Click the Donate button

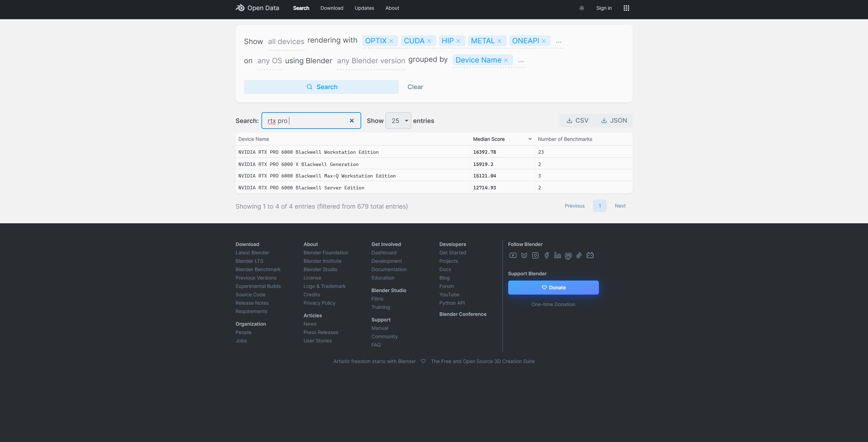[553, 288]
